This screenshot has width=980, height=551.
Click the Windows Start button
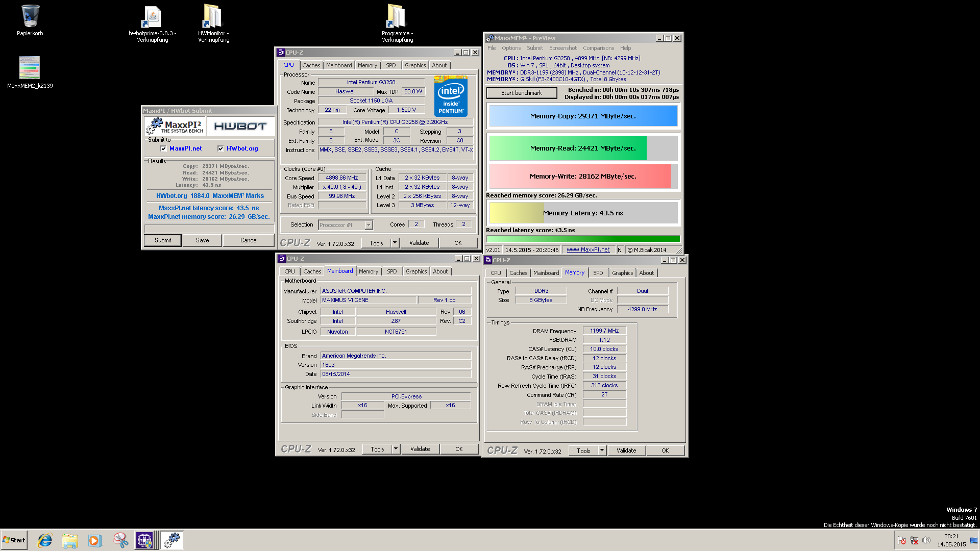[14, 540]
